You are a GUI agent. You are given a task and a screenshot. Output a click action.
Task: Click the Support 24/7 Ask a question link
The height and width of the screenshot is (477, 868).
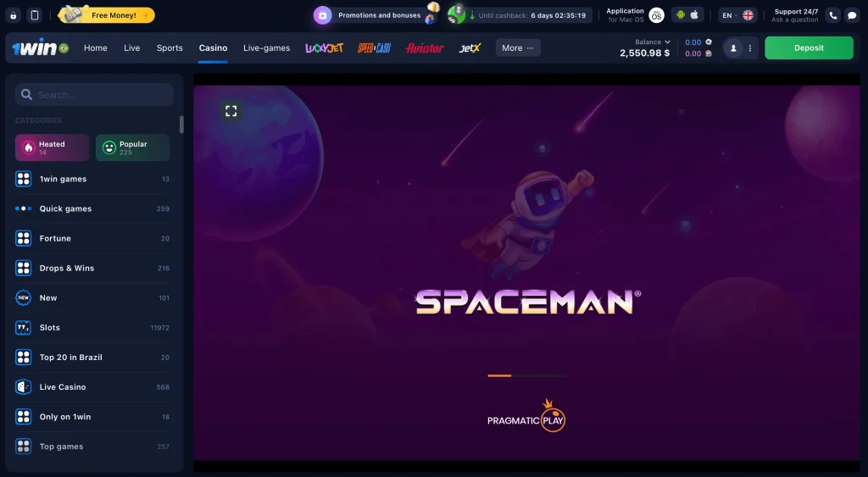[795, 15]
